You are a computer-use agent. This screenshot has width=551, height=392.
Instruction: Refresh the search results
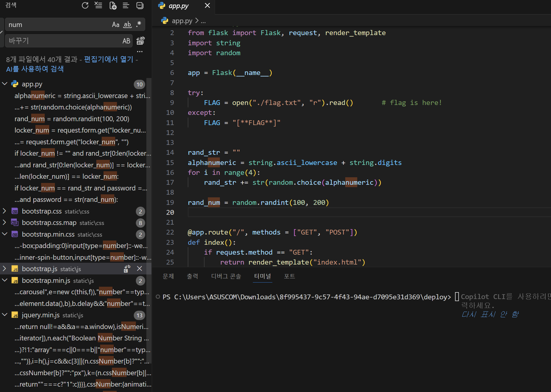[x=85, y=5]
